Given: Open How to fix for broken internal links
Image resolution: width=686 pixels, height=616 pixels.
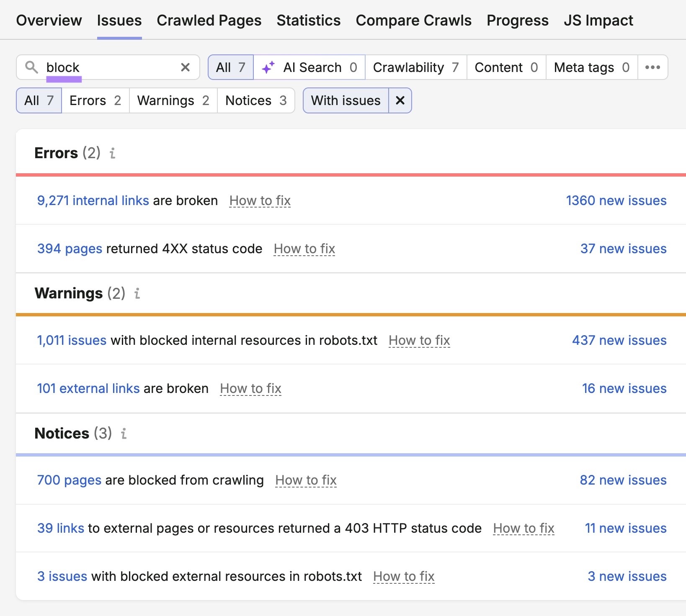Looking at the screenshot, I should coord(260,200).
